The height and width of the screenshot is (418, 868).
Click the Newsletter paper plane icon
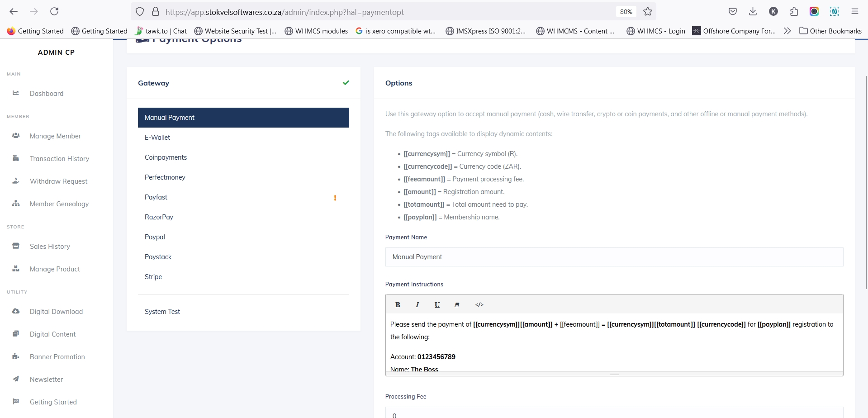click(x=16, y=379)
